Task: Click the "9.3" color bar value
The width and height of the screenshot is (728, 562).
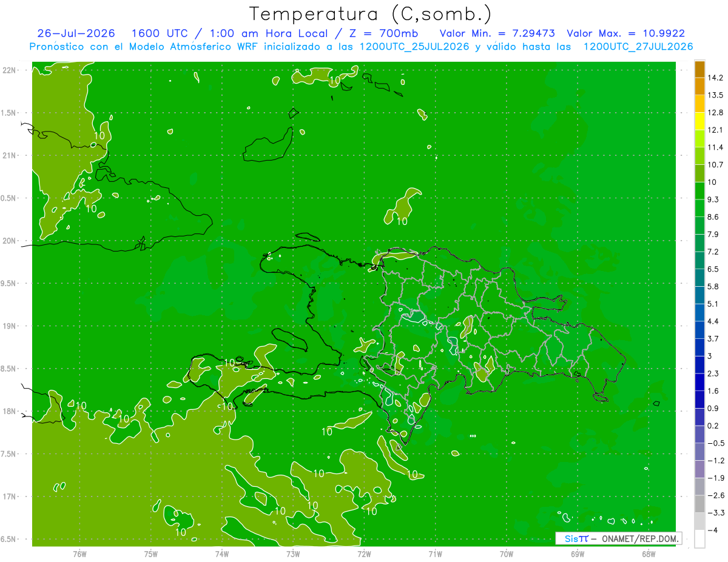Action: pos(714,199)
